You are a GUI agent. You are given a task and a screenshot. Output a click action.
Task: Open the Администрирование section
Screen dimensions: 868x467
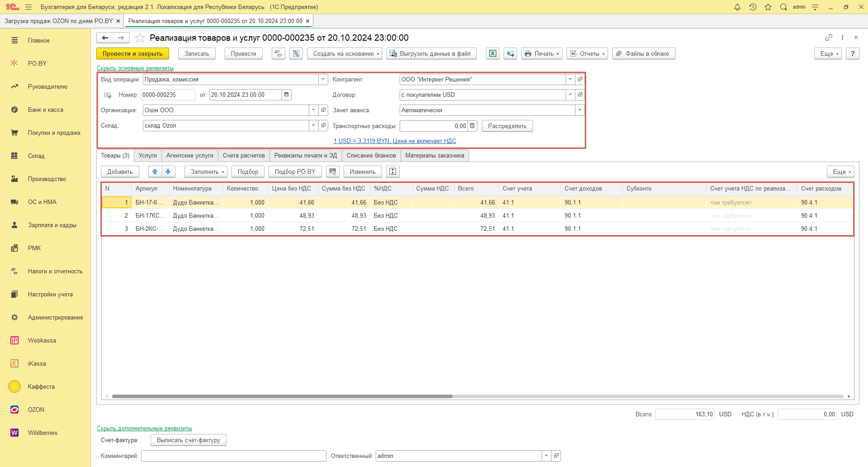[55, 318]
